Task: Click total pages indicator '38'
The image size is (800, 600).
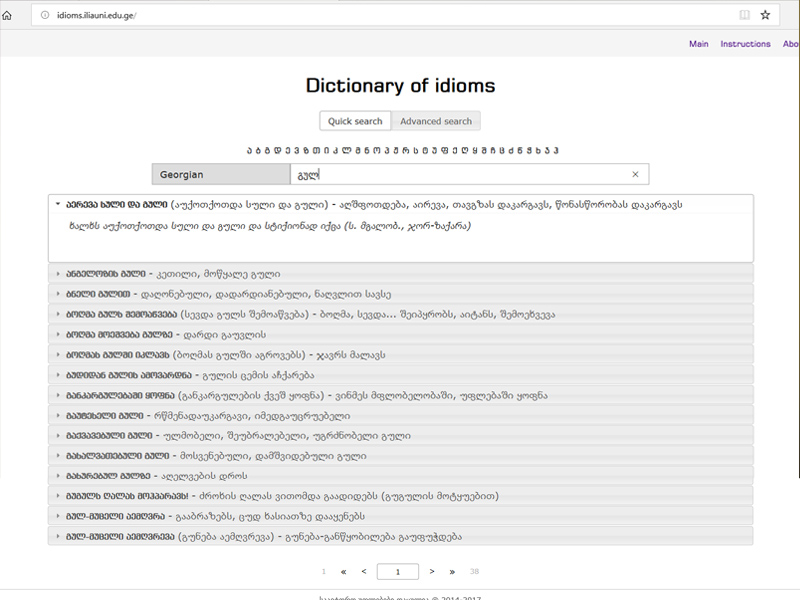Action: point(474,571)
